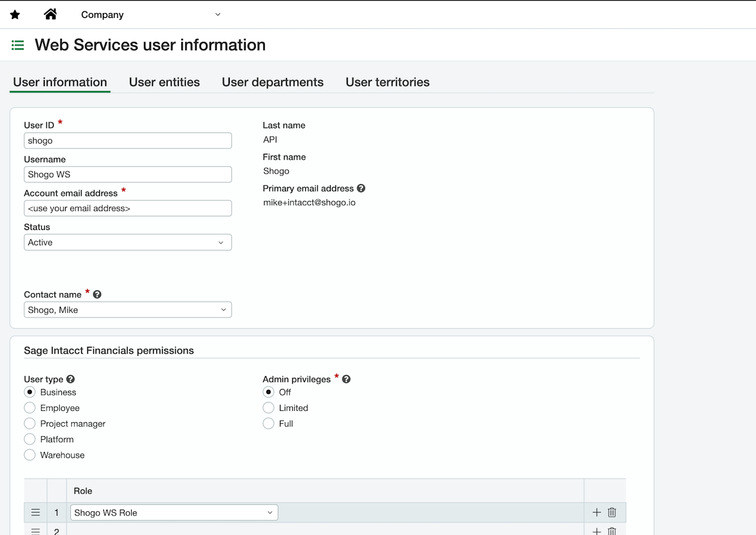This screenshot has height=535, width=756.
Task: Set Admin privileges to Limited
Action: coord(268,408)
